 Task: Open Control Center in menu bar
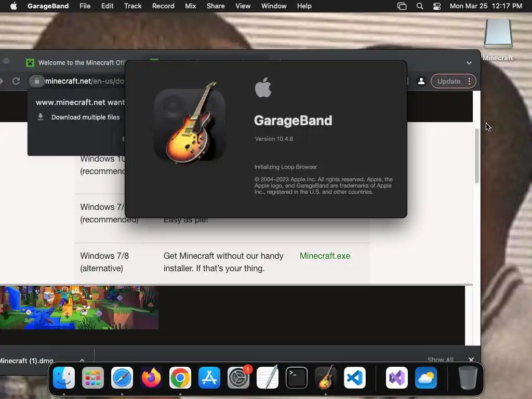click(437, 6)
